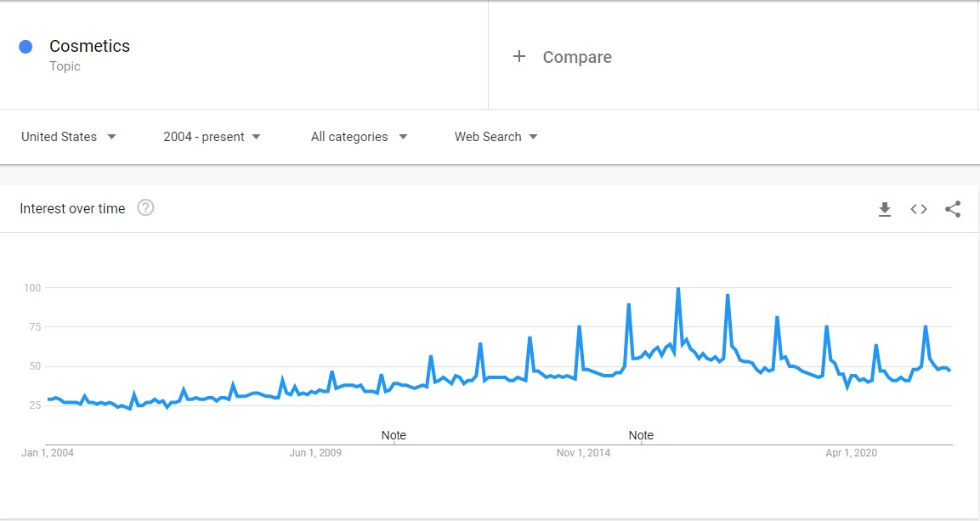Expand the All categories dropdown
Screen dimensions: 980x521
pos(360,137)
